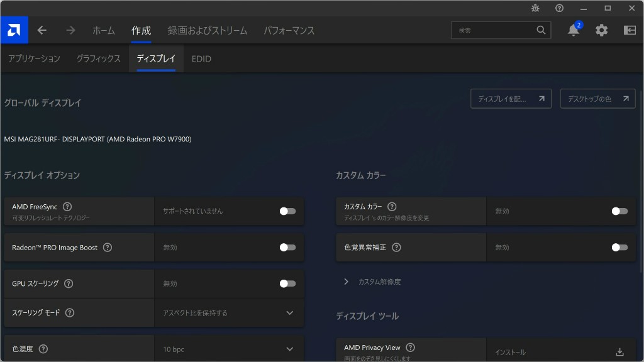The image size is (644, 362).
Task: Select the ディスプレイ sub-tab
Action: pyautogui.click(x=156, y=58)
